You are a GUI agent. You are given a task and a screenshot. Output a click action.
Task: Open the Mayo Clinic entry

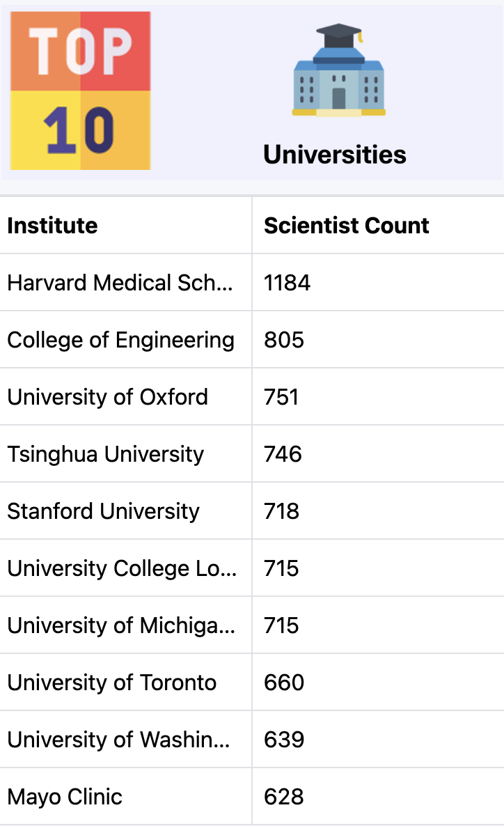65,797
